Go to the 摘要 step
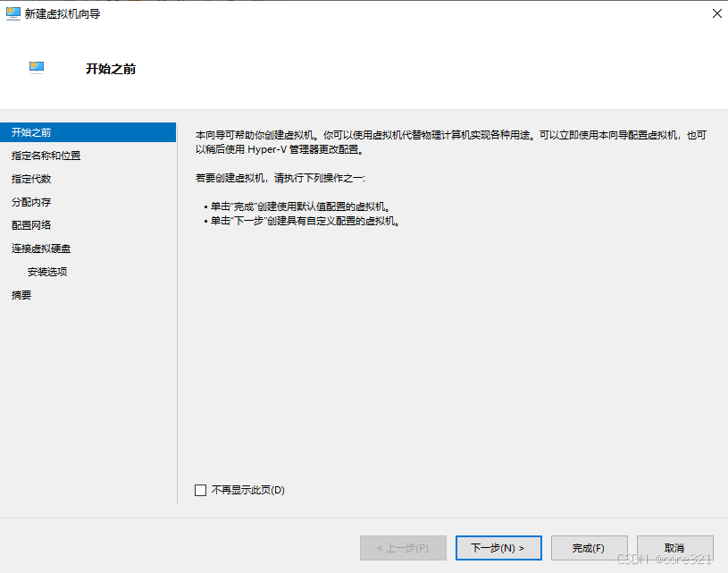This screenshot has height=573, width=728. 21,295
